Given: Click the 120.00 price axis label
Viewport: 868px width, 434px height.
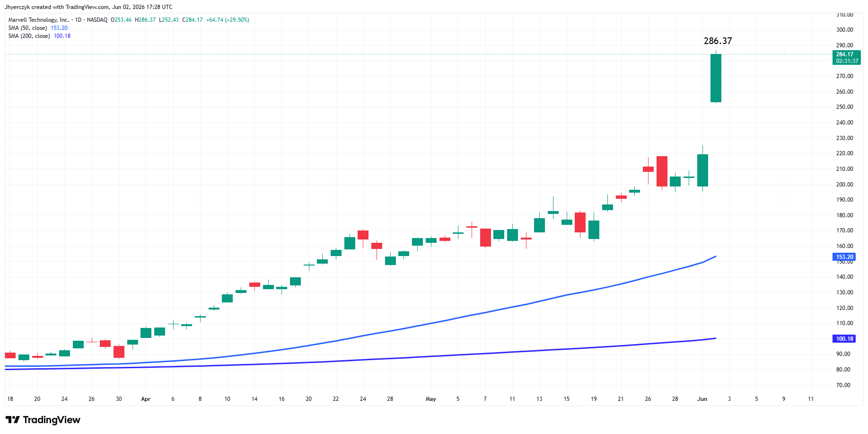Looking at the screenshot, I should 844,308.
